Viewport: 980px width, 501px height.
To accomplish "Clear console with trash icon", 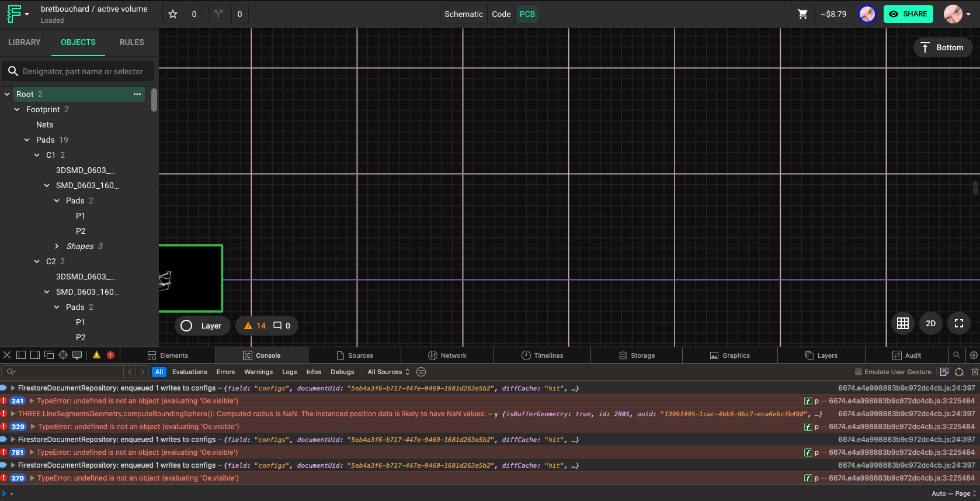I will tap(975, 372).
